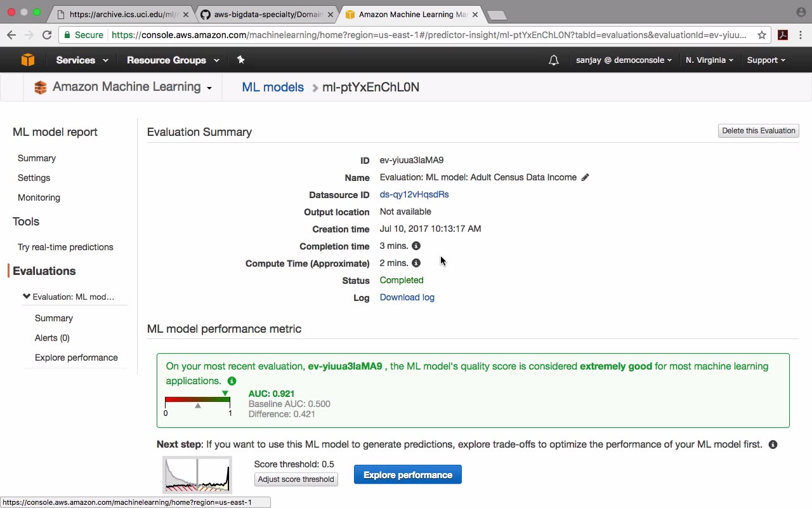Click the Delete this Evaluation button

[x=759, y=131]
